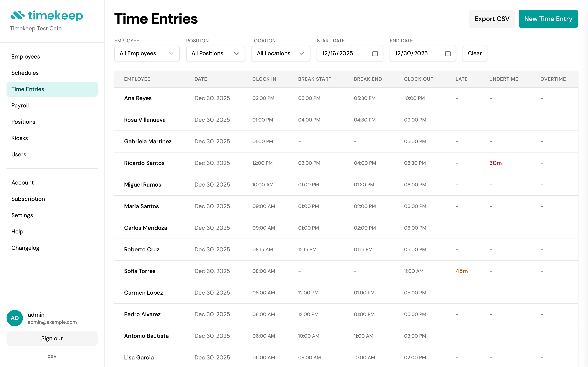Open the start date calendar picker

point(375,53)
